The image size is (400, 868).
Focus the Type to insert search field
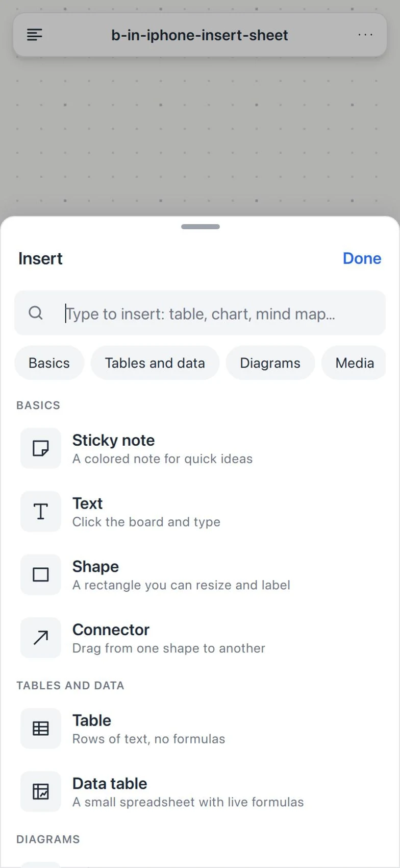[200, 313]
